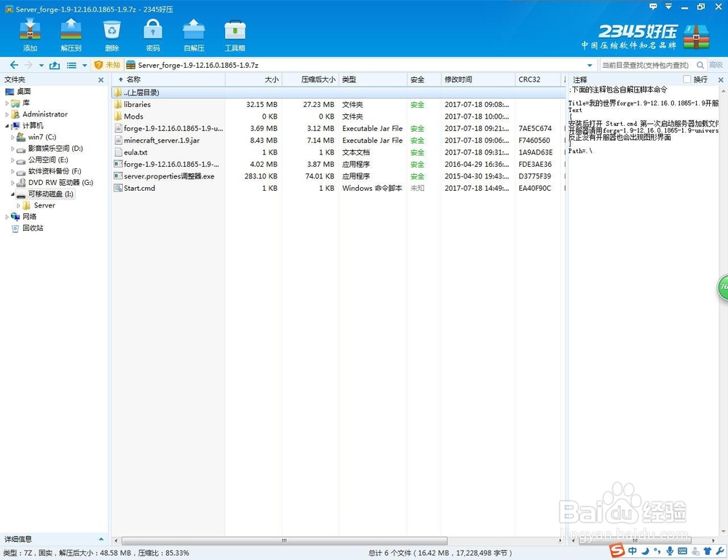Select the libraries folder
Viewport: 728px width, 560px height.
[137, 104]
